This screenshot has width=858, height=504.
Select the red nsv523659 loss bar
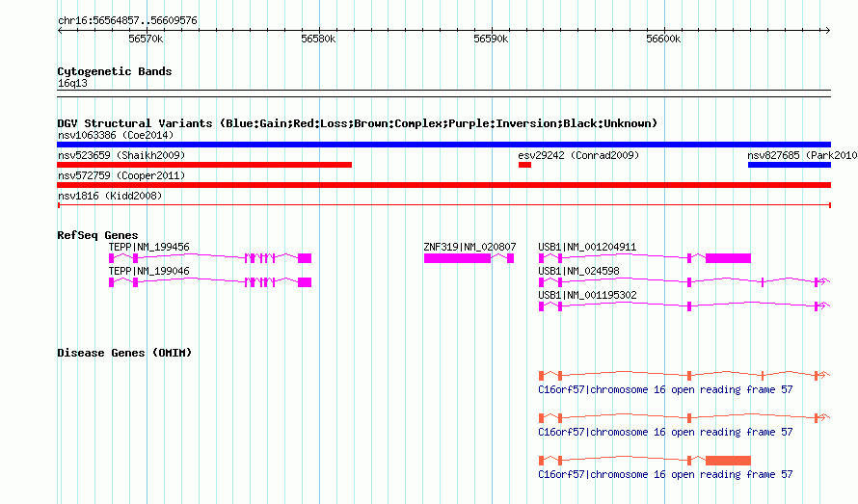tap(204, 165)
